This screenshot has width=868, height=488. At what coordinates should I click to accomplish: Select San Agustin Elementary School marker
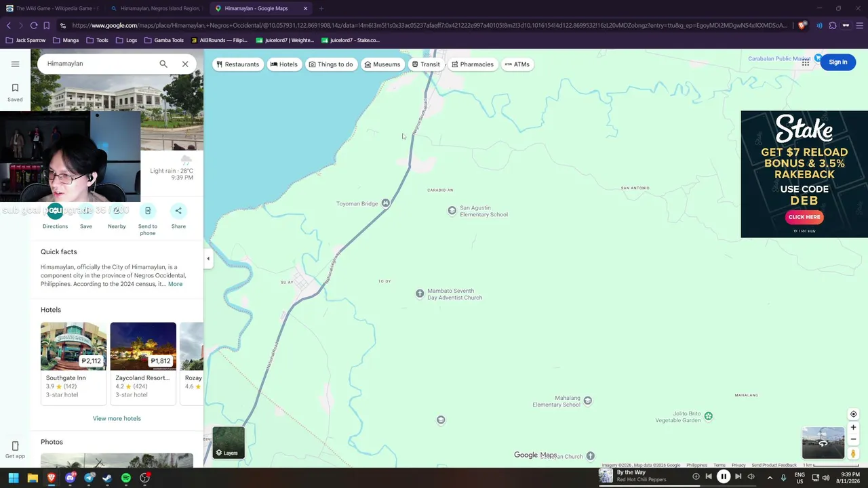(x=452, y=211)
